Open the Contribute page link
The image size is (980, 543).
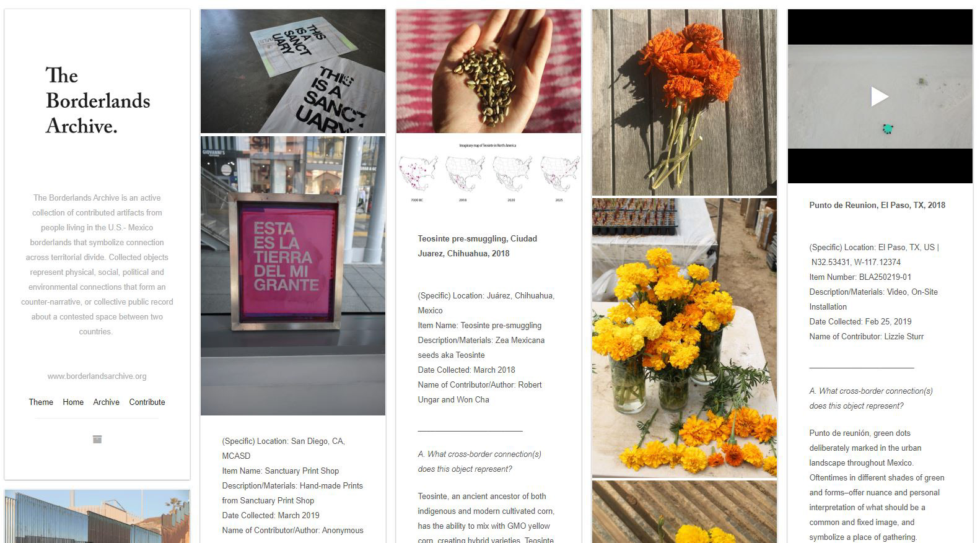147,402
